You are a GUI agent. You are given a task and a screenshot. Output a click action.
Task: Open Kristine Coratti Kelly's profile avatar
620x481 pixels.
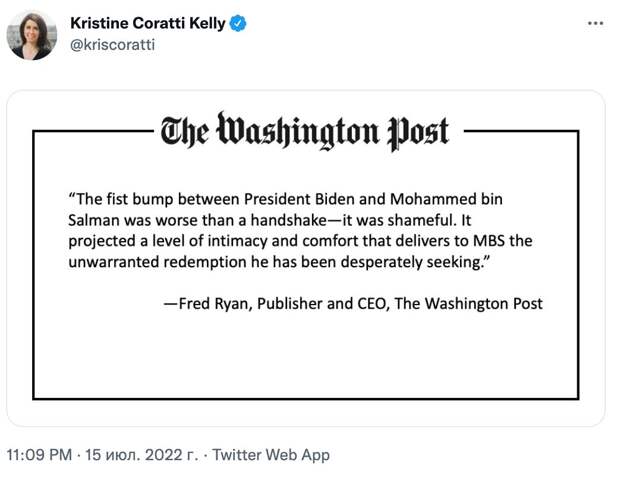coord(32,35)
